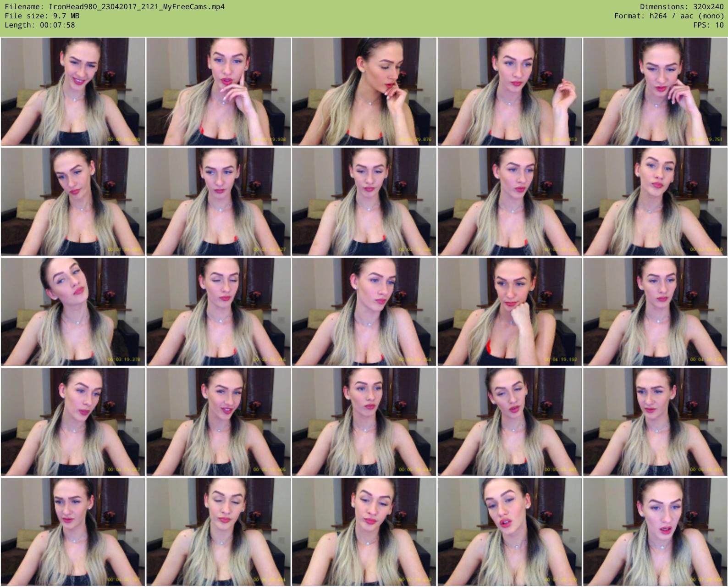Click the 'File size: 9.7 MB' line

[x=42, y=16]
